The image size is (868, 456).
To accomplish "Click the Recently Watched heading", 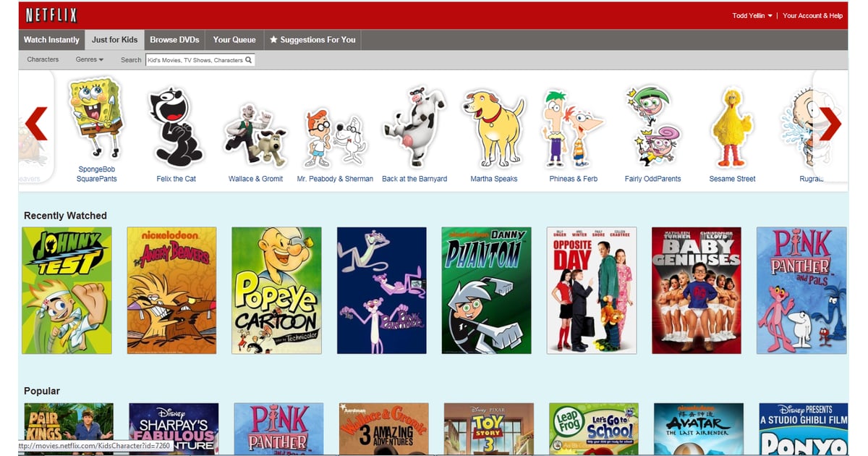I will coord(65,216).
